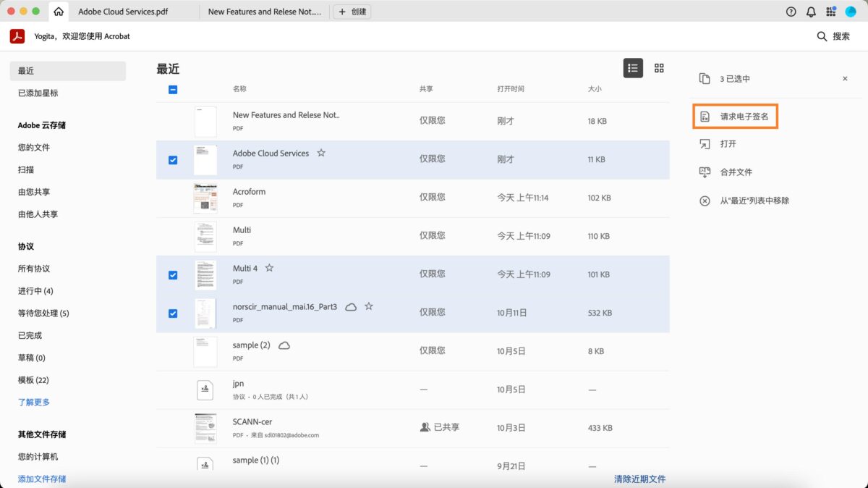Switch to list view
The image size is (868, 488).
(x=633, y=68)
